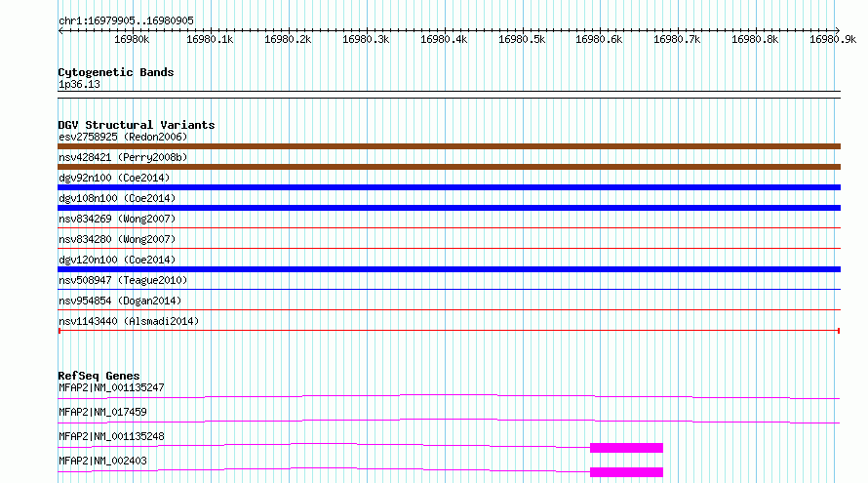Click the 16980.1k ruler tick label
The width and height of the screenshot is (868, 483).
click(210, 39)
